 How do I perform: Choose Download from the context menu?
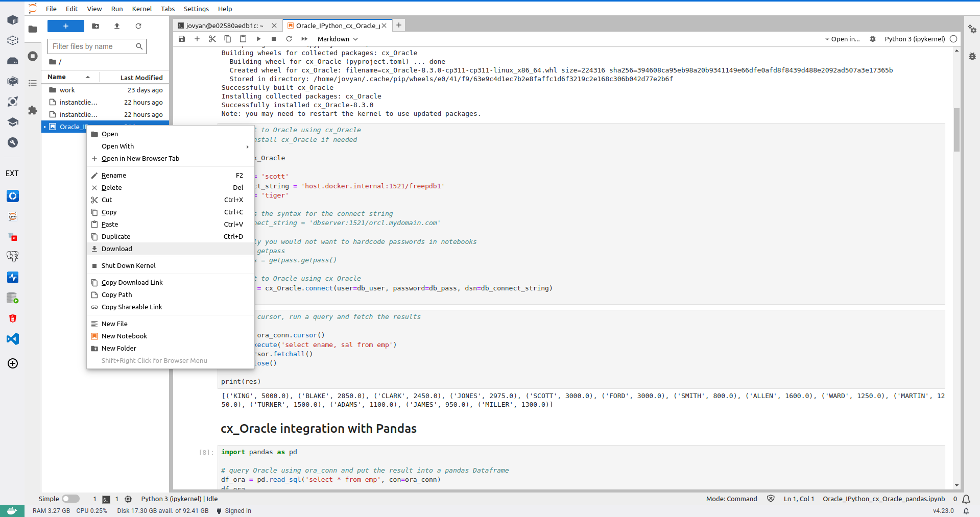[116, 249]
